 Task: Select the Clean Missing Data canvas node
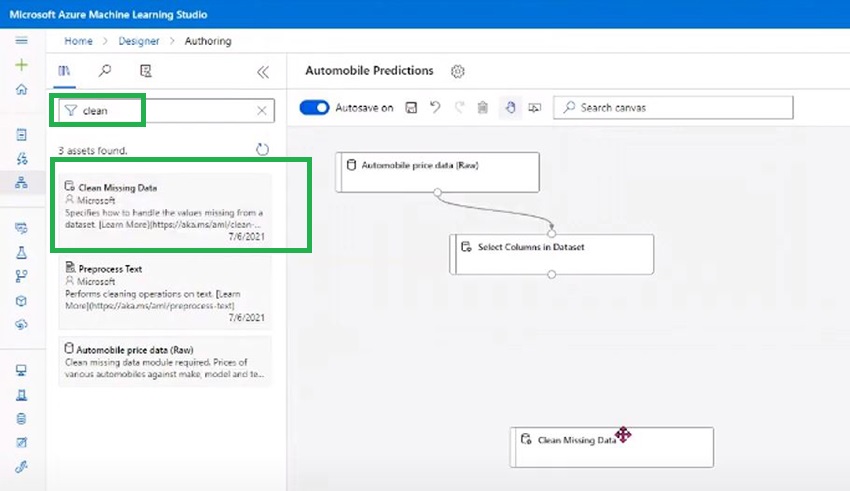point(612,447)
